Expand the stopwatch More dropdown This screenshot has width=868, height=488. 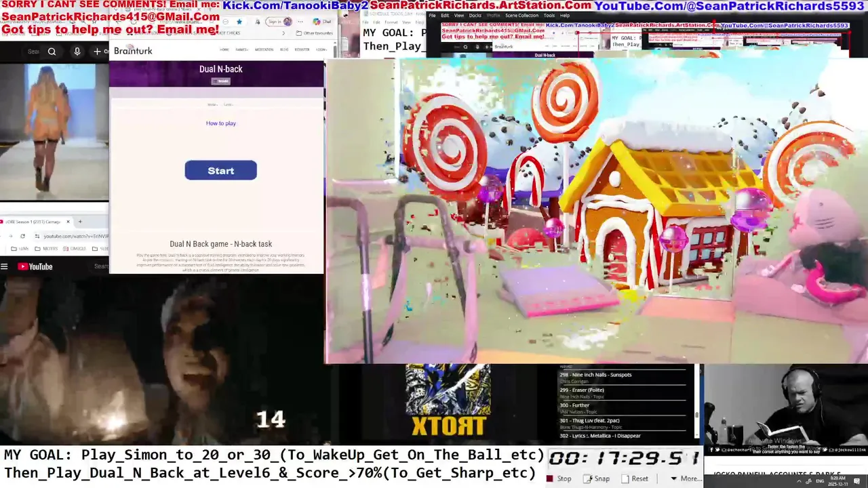click(x=685, y=479)
